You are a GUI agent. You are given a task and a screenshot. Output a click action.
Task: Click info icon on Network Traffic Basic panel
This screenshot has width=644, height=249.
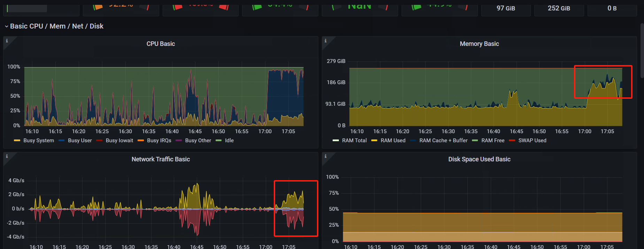click(7, 156)
